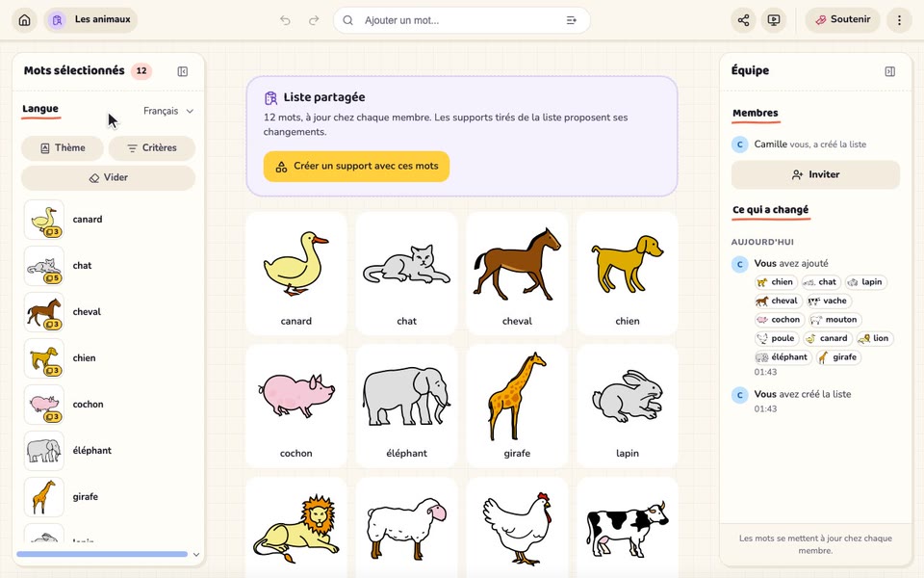Viewport: 924px width, 578px height.
Task: Click the lapin card in the grid
Action: click(x=627, y=406)
